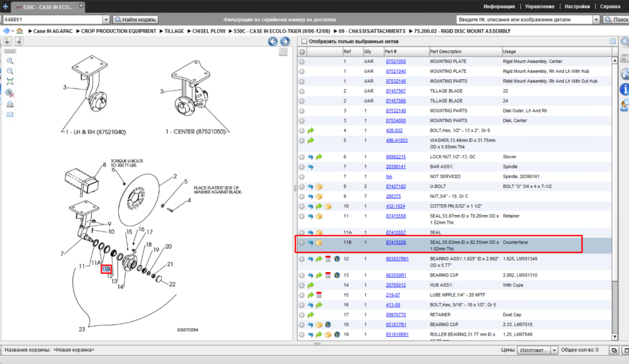The width and height of the screenshot is (629, 364).
Task: Add TILLAGE BLADE 87457567 row to cart
Action: [302, 91]
